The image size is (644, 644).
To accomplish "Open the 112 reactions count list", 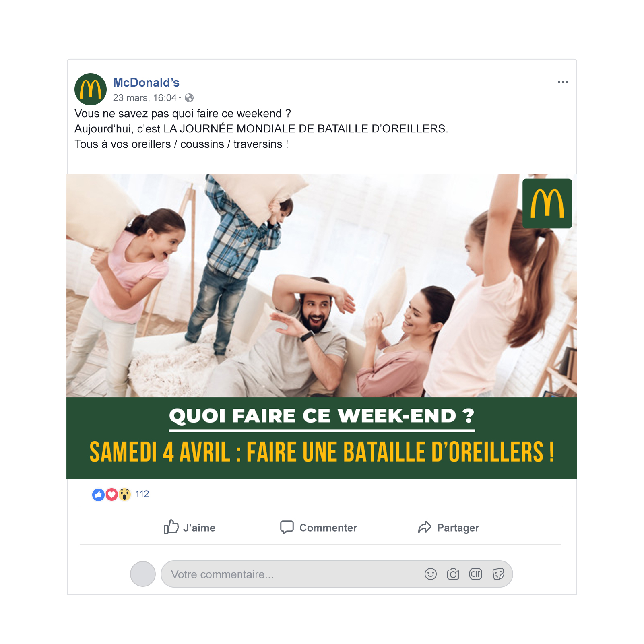I will (x=142, y=494).
